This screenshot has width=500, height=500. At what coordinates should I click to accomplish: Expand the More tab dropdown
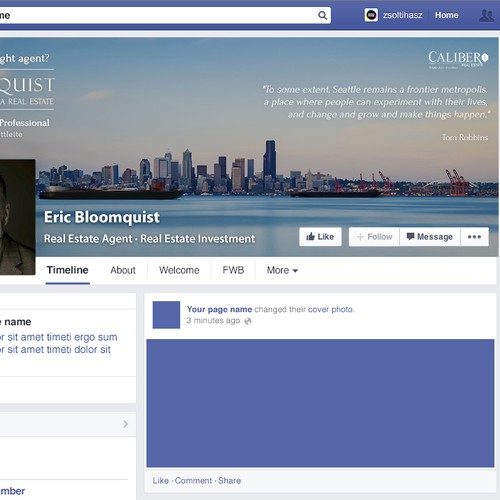(282, 270)
